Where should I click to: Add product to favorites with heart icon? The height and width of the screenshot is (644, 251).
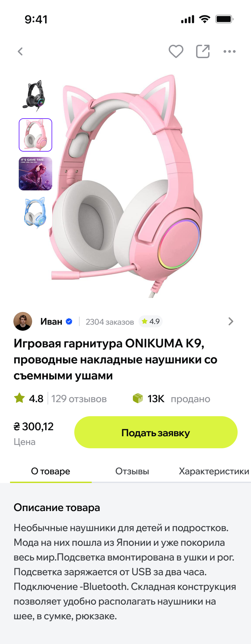(176, 51)
